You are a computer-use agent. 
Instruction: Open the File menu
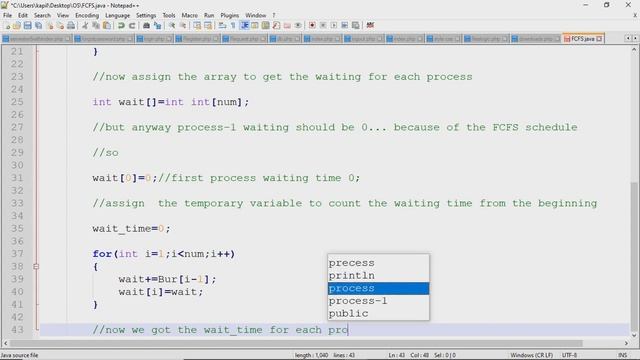7,15
